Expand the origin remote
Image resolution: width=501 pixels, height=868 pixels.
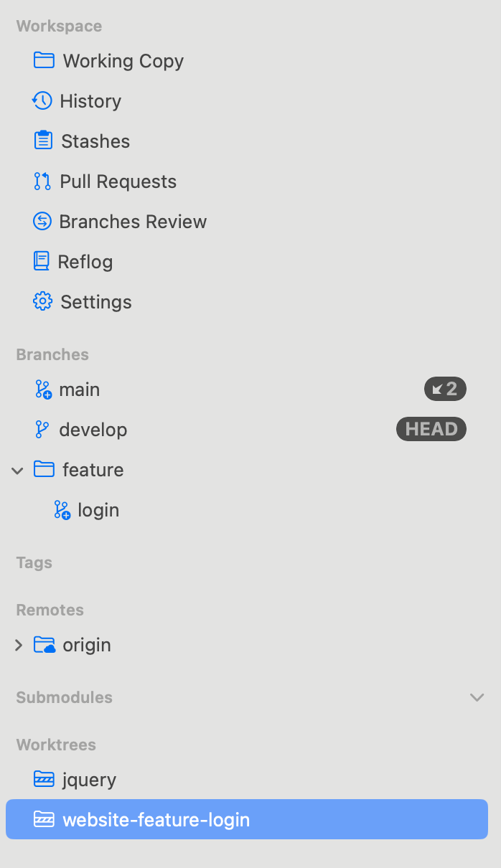point(19,645)
